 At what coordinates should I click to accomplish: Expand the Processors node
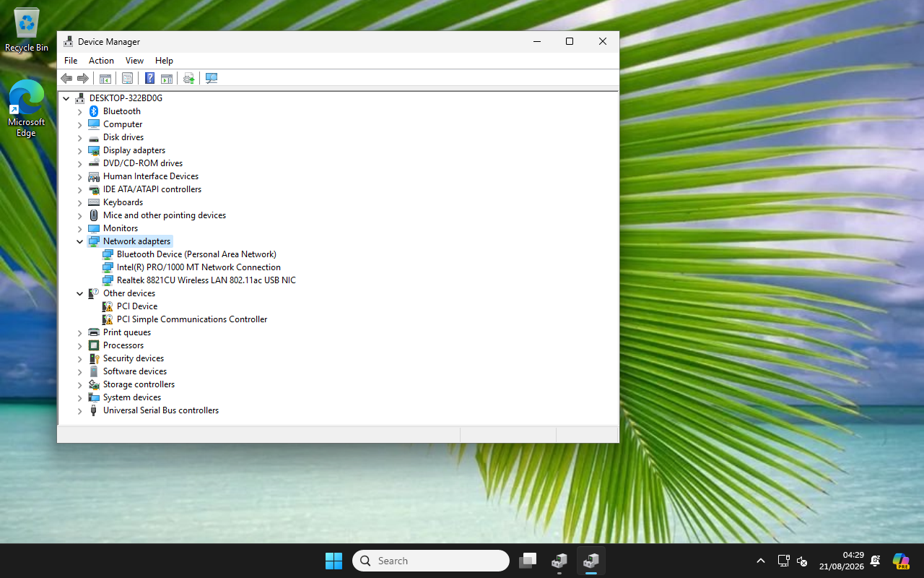click(x=80, y=346)
